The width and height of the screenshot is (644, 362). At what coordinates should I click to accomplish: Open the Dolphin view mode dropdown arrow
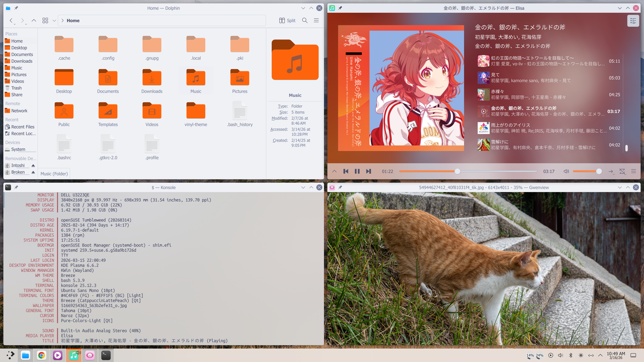tap(54, 21)
